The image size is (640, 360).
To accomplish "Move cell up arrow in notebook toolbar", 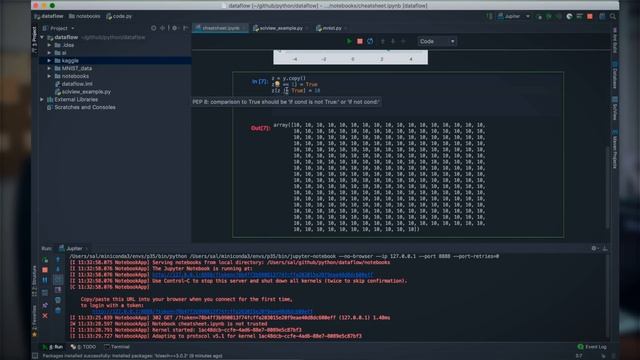I will coord(382,41).
